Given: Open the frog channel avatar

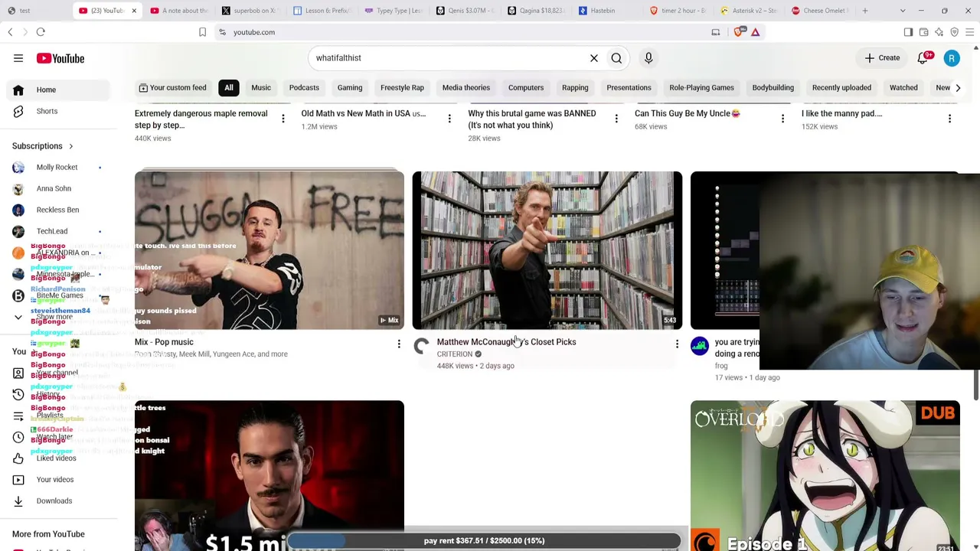Looking at the screenshot, I should 700,347.
